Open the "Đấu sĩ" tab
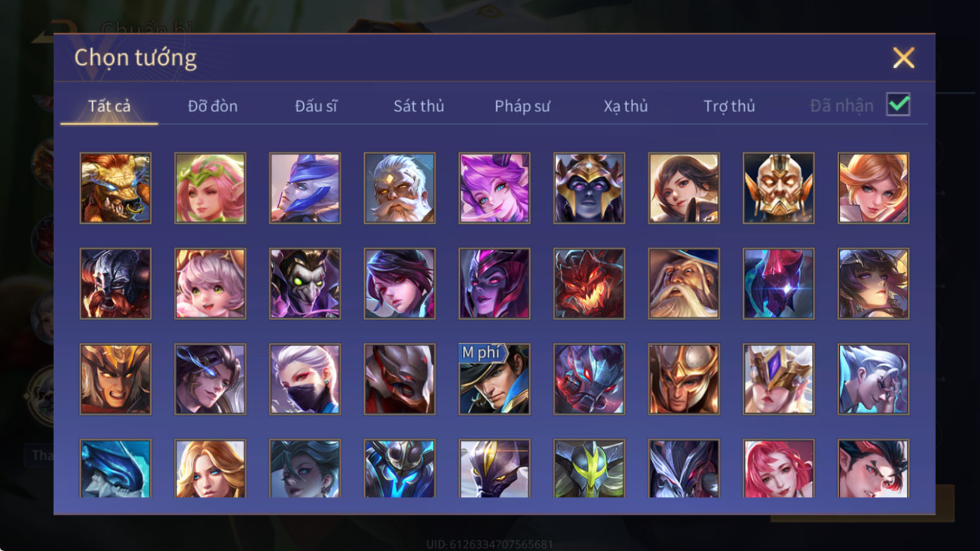This screenshot has height=551, width=980. coord(316,106)
